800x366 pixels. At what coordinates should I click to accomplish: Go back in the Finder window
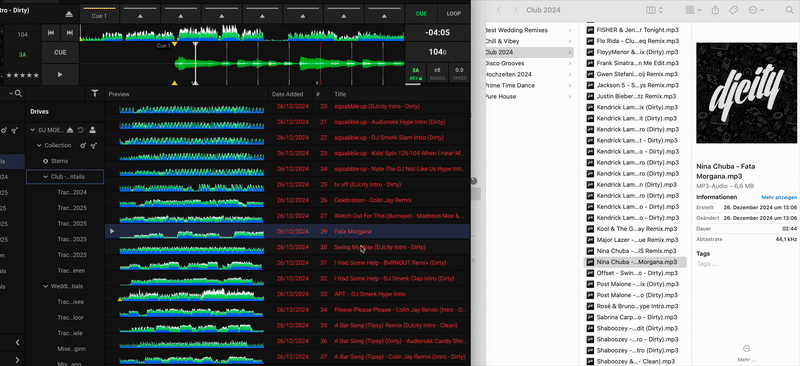click(x=499, y=10)
